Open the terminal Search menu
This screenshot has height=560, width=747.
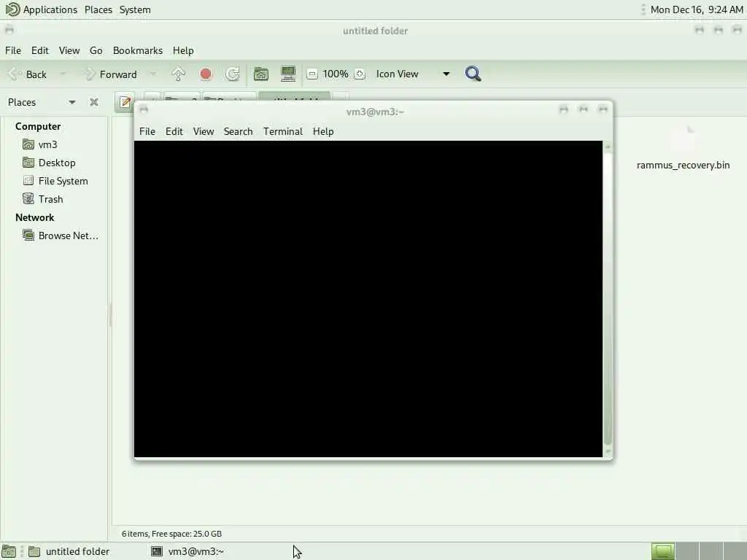[x=239, y=131]
